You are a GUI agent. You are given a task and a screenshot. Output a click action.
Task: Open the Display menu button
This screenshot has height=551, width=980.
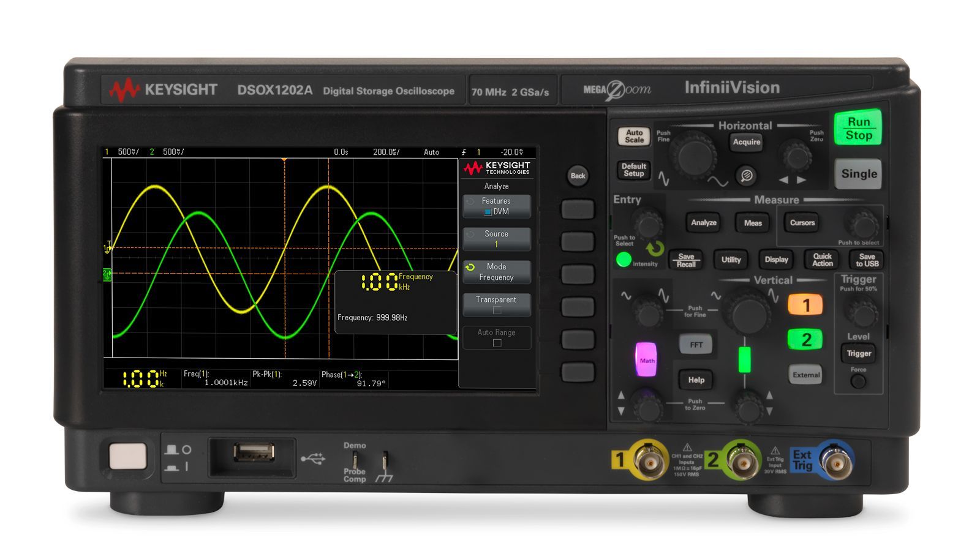click(776, 260)
